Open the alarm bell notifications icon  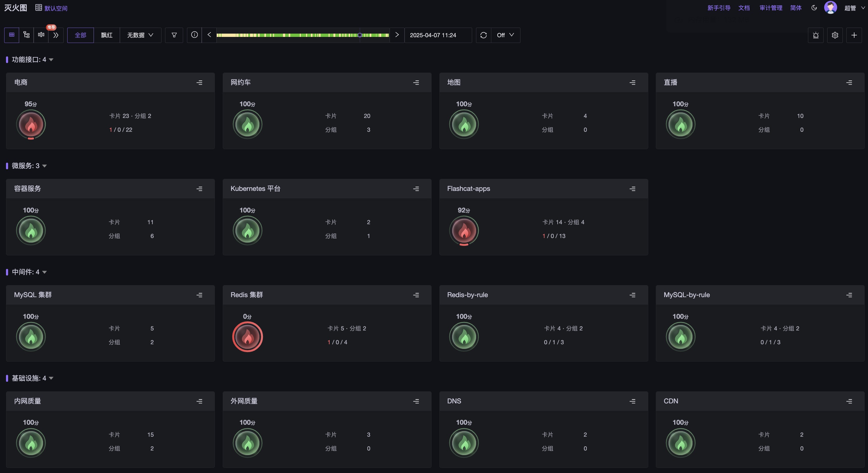(x=815, y=35)
